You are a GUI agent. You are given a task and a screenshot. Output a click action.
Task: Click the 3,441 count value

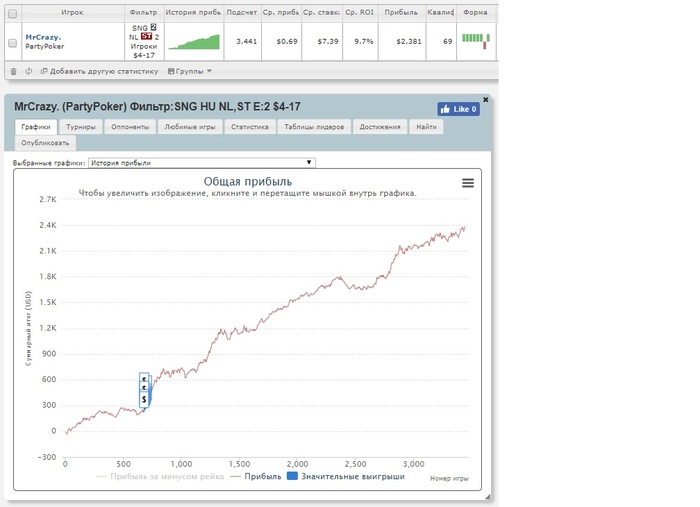pyautogui.click(x=247, y=42)
